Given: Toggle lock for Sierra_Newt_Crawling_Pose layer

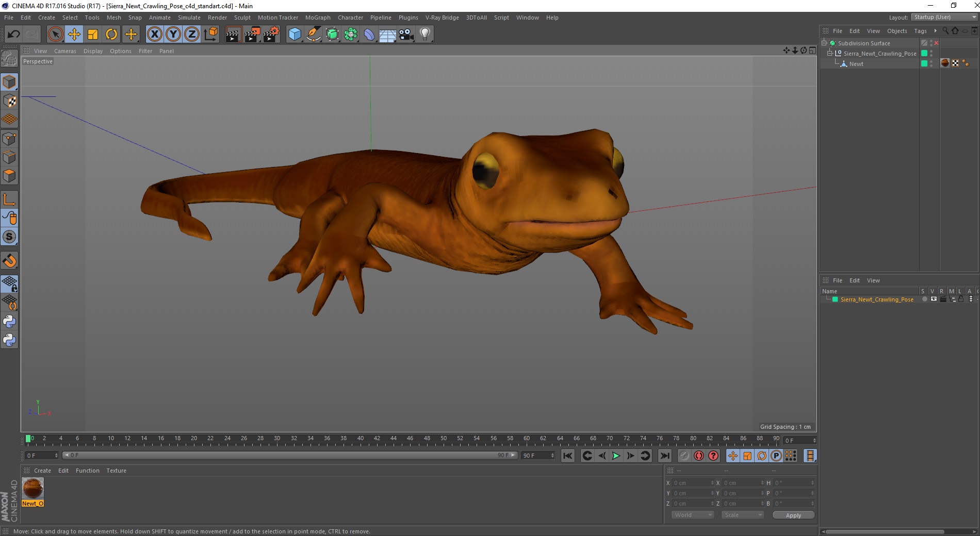Looking at the screenshot, I should 961,299.
